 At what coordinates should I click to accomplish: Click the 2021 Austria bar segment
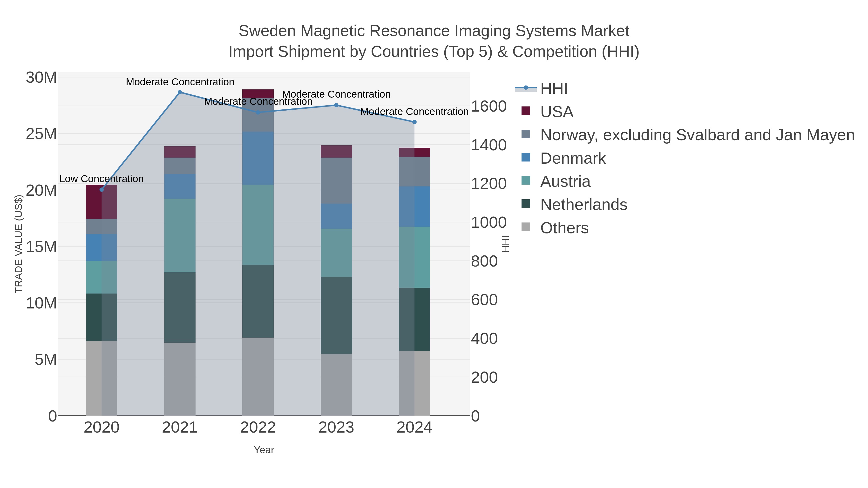pos(180,235)
